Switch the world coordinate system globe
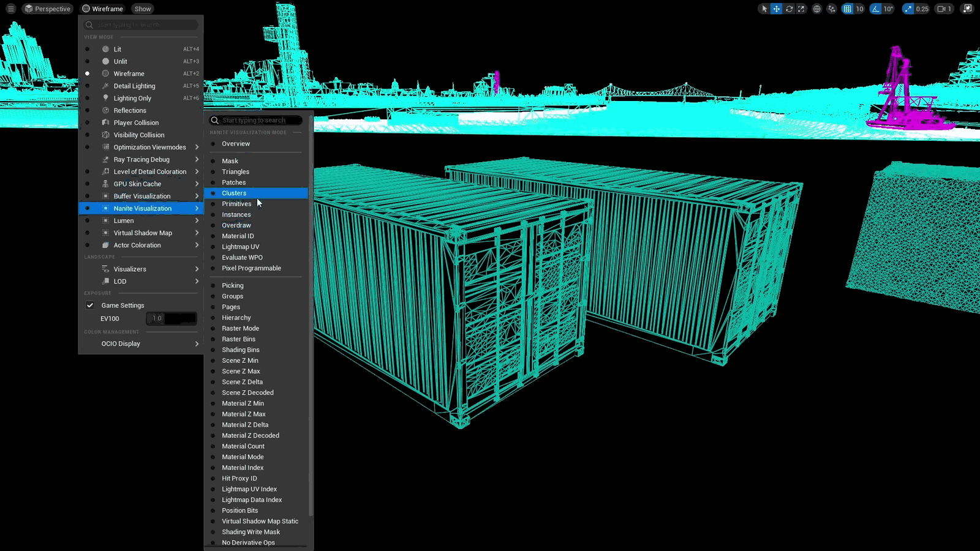This screenshot has width=980, height=551. coord(816,9)
